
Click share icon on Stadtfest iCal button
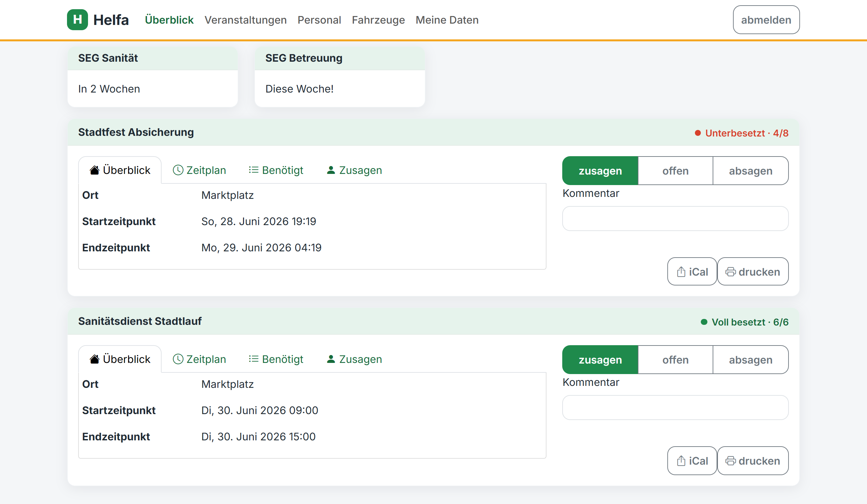coord(681,272)
